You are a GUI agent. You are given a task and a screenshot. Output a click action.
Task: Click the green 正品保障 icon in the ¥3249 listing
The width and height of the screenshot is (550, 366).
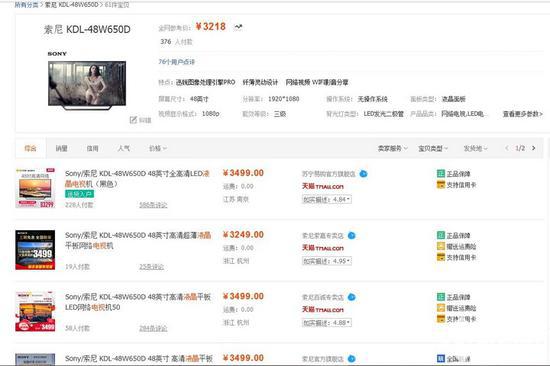coord(441,235)
